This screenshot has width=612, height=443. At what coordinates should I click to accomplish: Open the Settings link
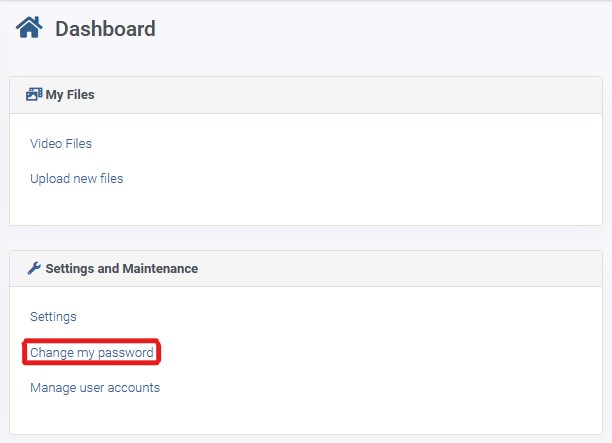[x=53, y=317]
